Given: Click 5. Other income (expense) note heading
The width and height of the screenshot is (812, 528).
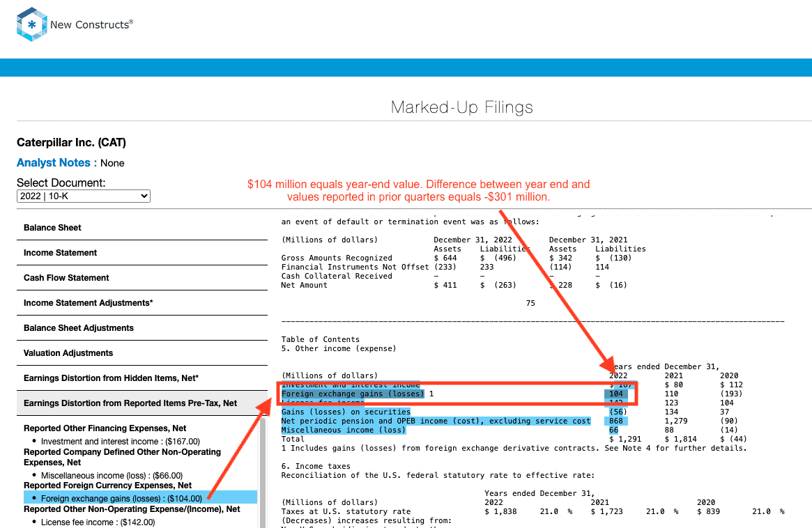Looking at the screenshot, I should (339, 348).
